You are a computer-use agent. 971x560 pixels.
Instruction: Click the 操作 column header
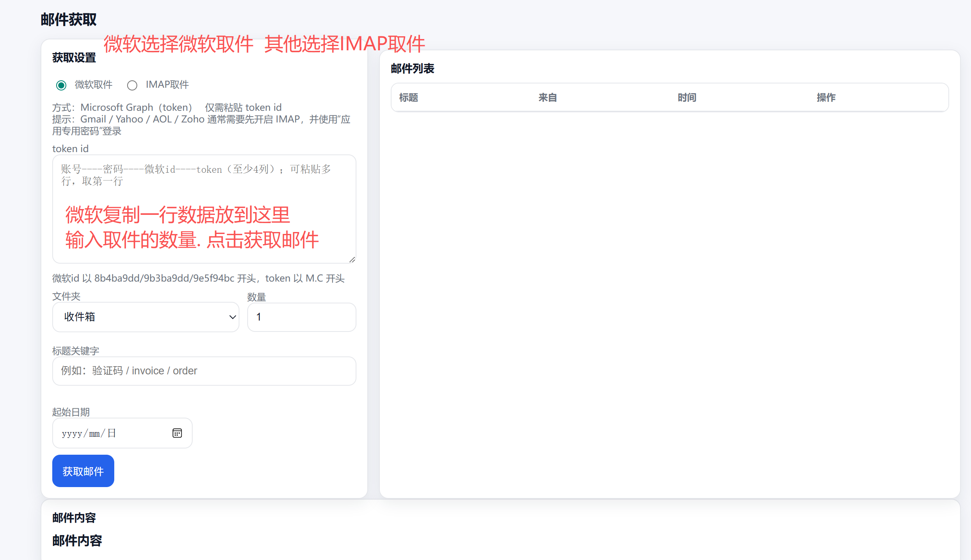826,97
